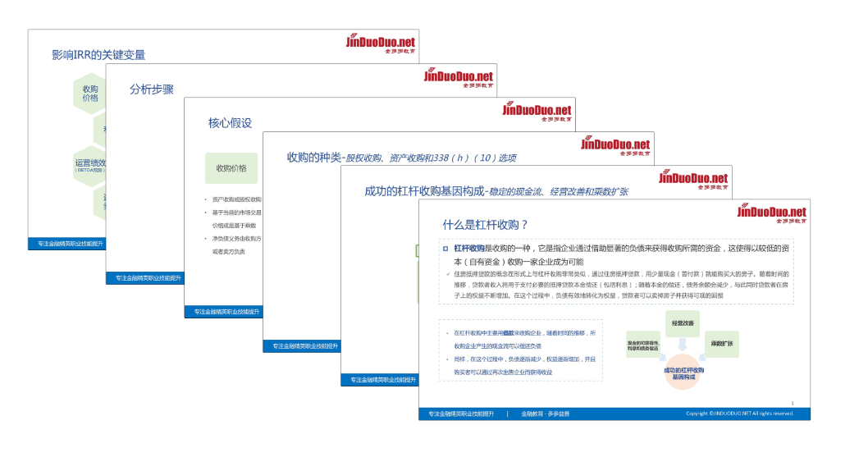Click the footer text on the 成功的杠杆收购基因构成 slide
868x471 pixels.
pos(383,380)
